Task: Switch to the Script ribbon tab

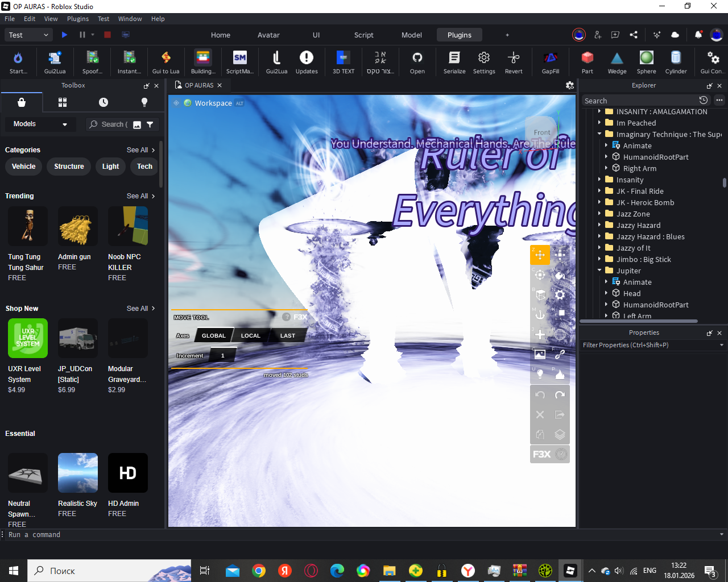Action: tap(364, 35)
